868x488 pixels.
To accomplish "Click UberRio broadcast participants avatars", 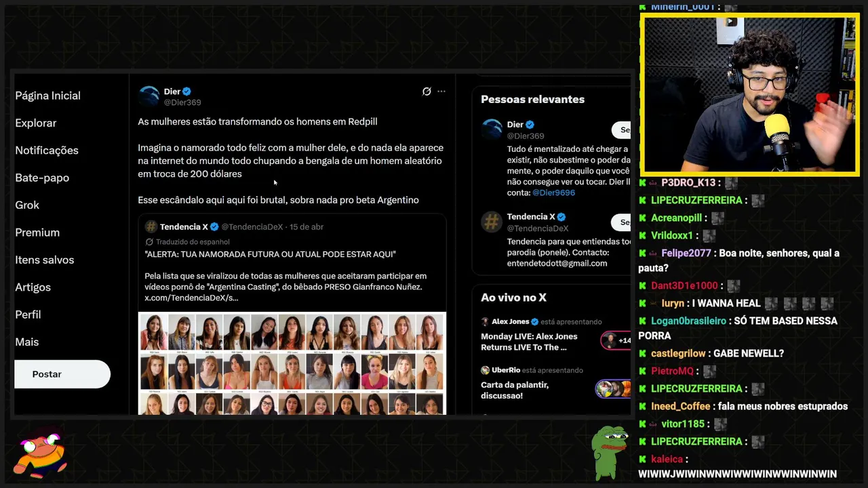I will coord(613,389).
